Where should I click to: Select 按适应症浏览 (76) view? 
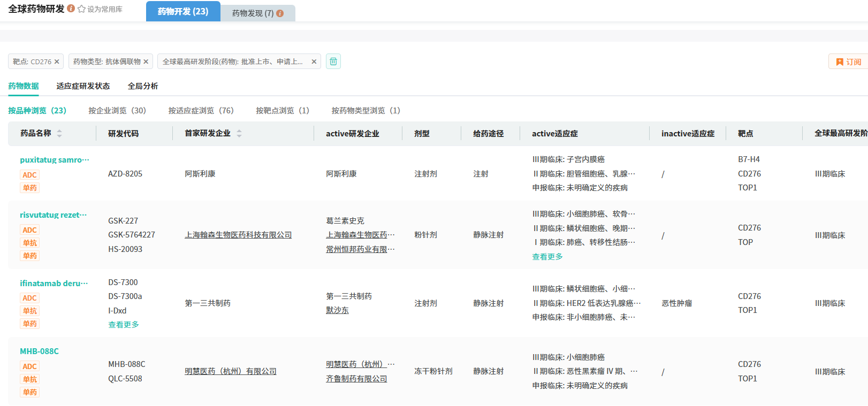(x=201, y=111)
